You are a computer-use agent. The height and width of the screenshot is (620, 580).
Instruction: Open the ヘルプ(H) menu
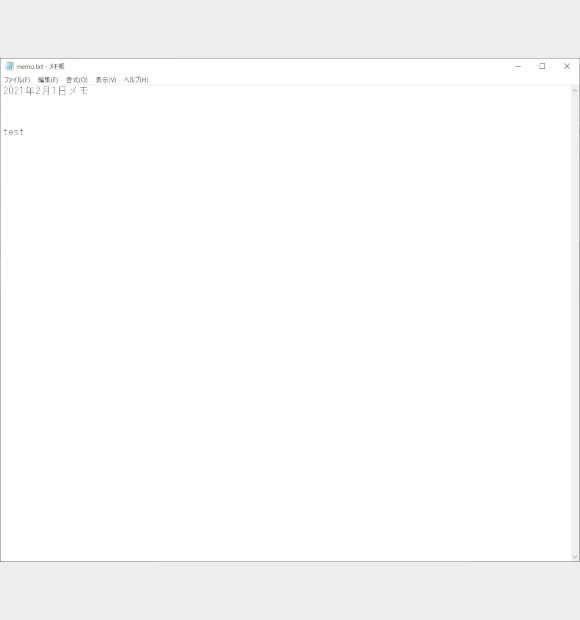(136, 80)
